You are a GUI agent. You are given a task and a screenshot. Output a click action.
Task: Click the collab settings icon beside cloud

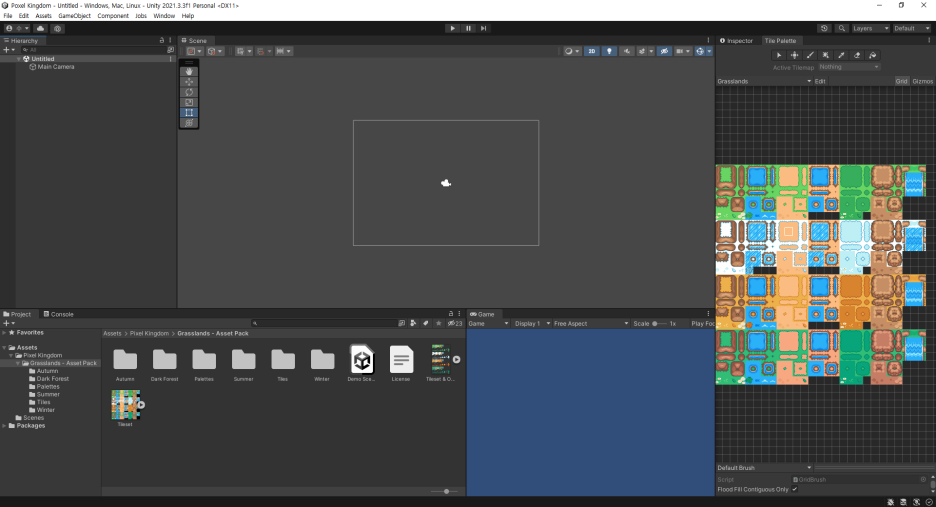point(57,28)
